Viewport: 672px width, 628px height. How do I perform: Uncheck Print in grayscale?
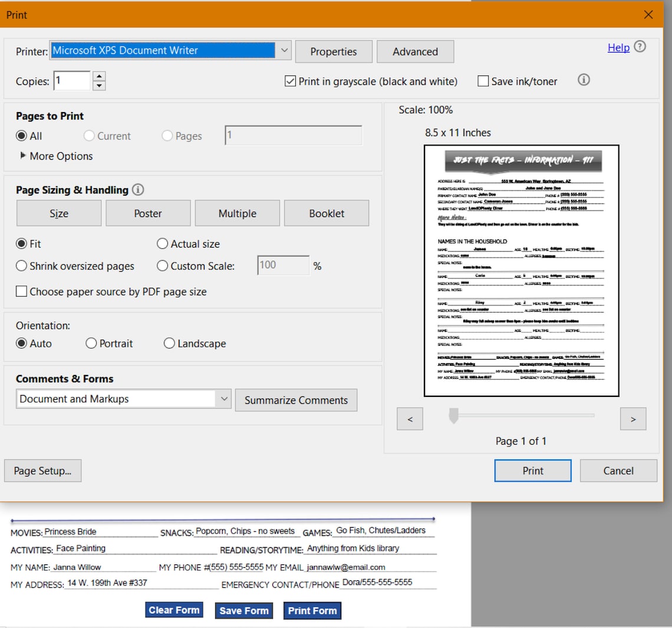(x=289, y=81)
